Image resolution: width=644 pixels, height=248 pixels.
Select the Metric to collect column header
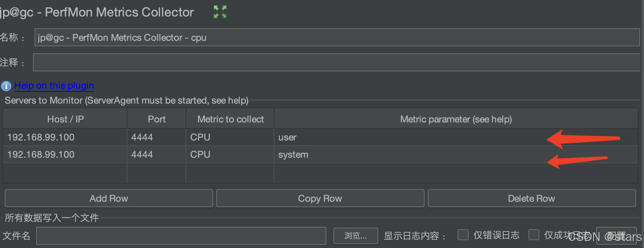click(x=230, y=119)
